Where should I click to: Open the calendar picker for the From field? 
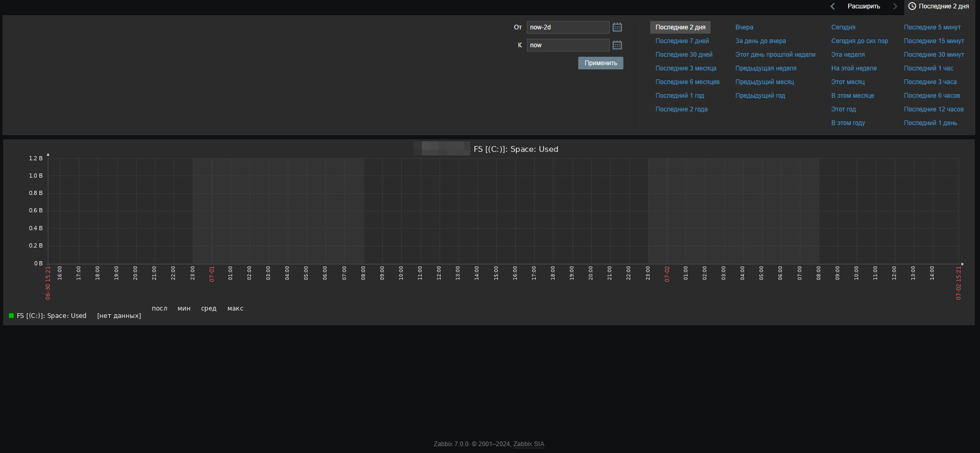(x=617, y=27)
